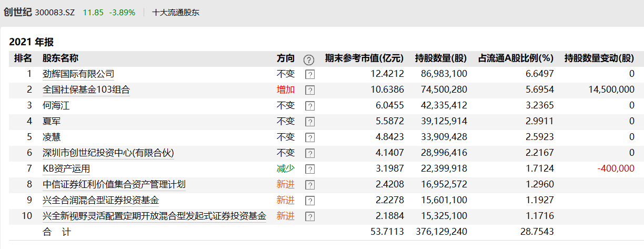Click the question icon in 夏军 row
Viewport: 644px width, 249px height.
coord(310,122)
